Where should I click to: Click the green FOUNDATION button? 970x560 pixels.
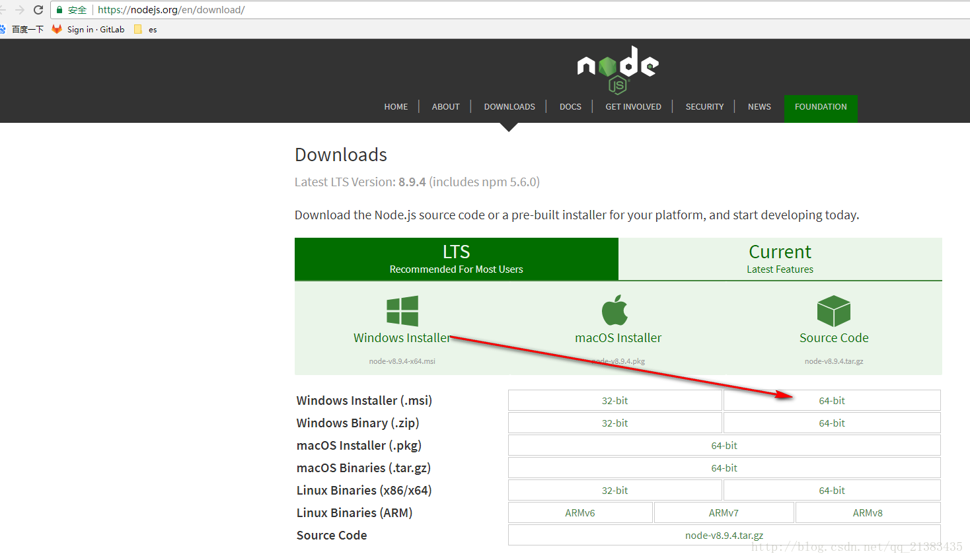[821, 108]
